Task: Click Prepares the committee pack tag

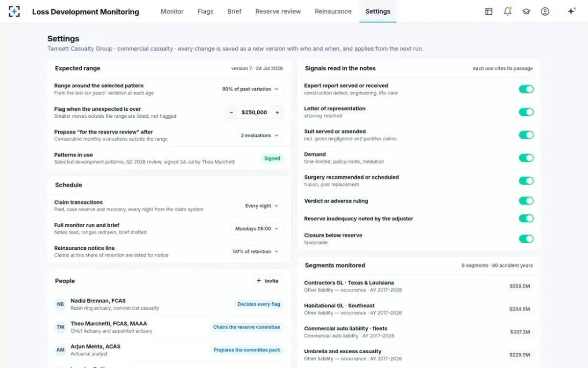Action: [x=247, y=350]
